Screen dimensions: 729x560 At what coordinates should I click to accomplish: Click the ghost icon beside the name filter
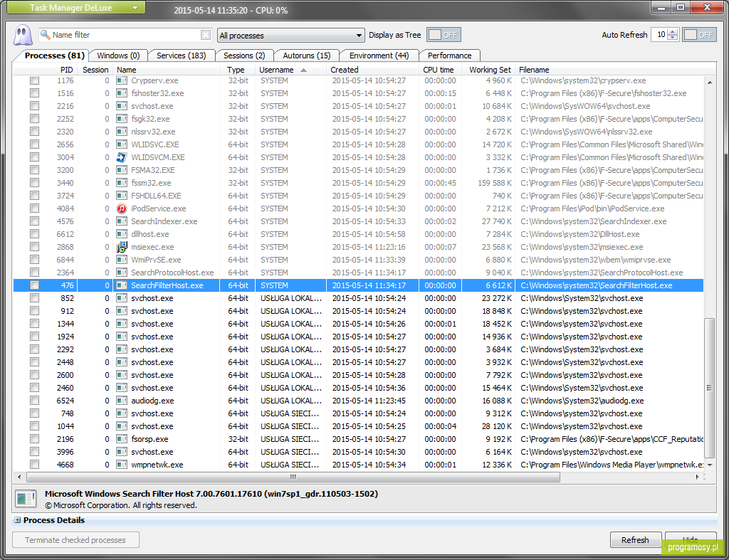tap(22, 36)
